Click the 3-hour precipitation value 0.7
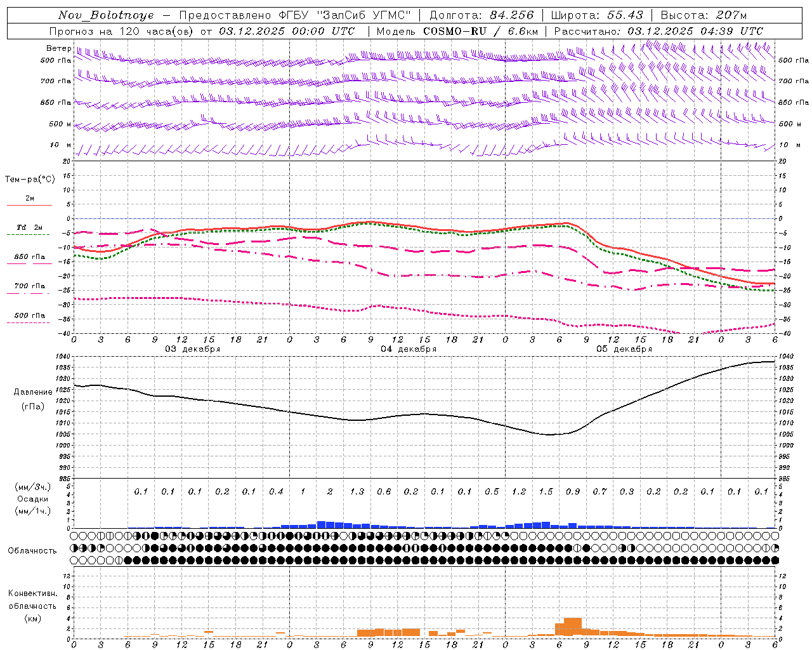This screenshot has height=650, width=812. point(599,491)
